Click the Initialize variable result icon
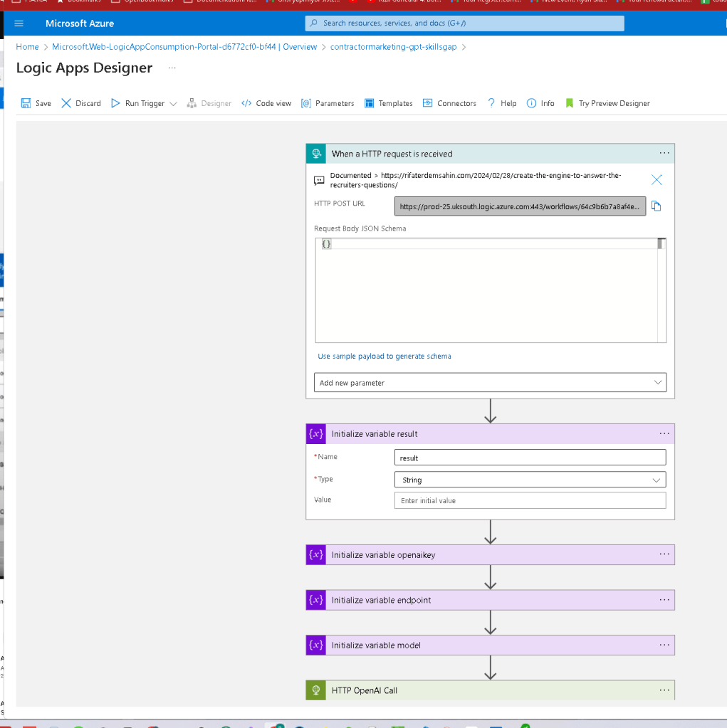Image resolution: width=727 pixels, height=728 pixels. 316,433
